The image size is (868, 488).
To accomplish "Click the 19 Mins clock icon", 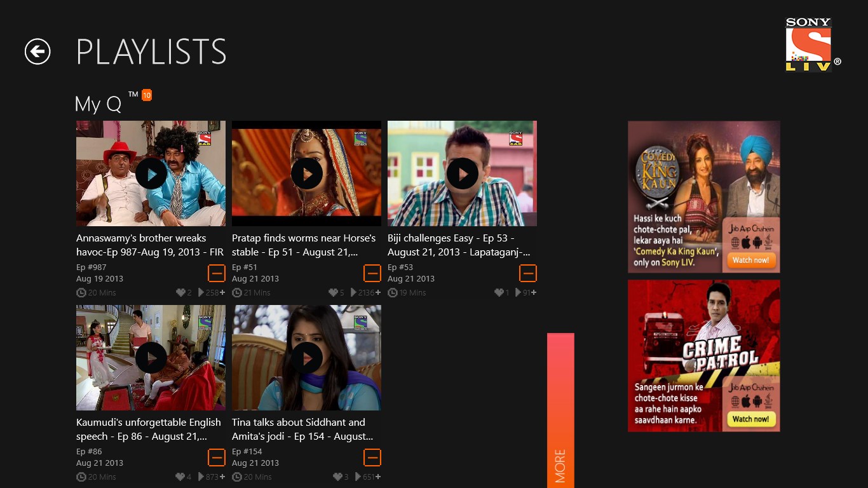I will point(393,293).
